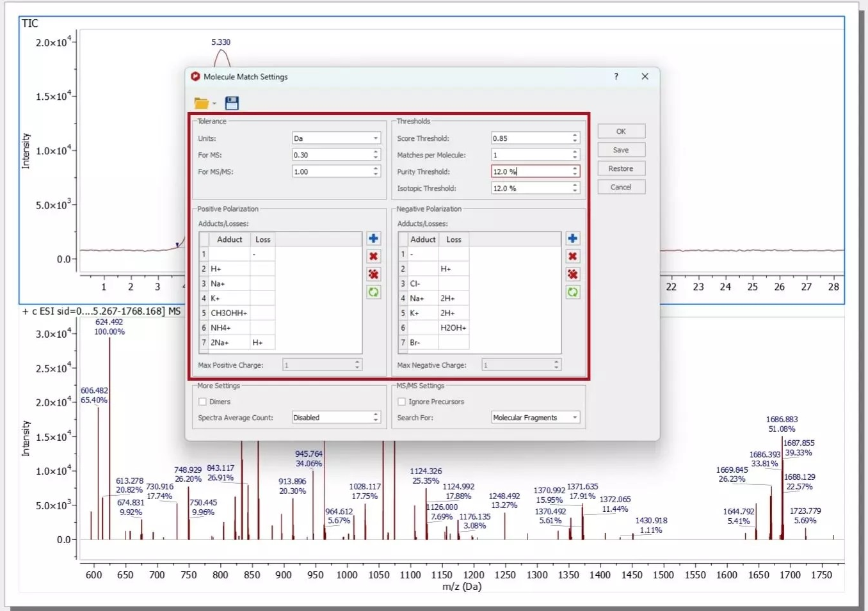The height and width of the screenshot is (611, 868).
Task: Select the Na+ row in positive adducts
Action: [x=230, y=283]
